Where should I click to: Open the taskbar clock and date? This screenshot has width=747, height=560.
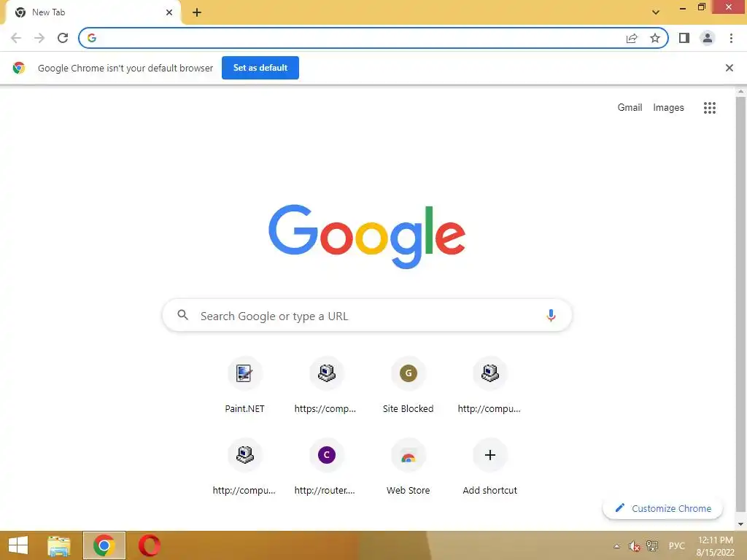coord(715,546)
